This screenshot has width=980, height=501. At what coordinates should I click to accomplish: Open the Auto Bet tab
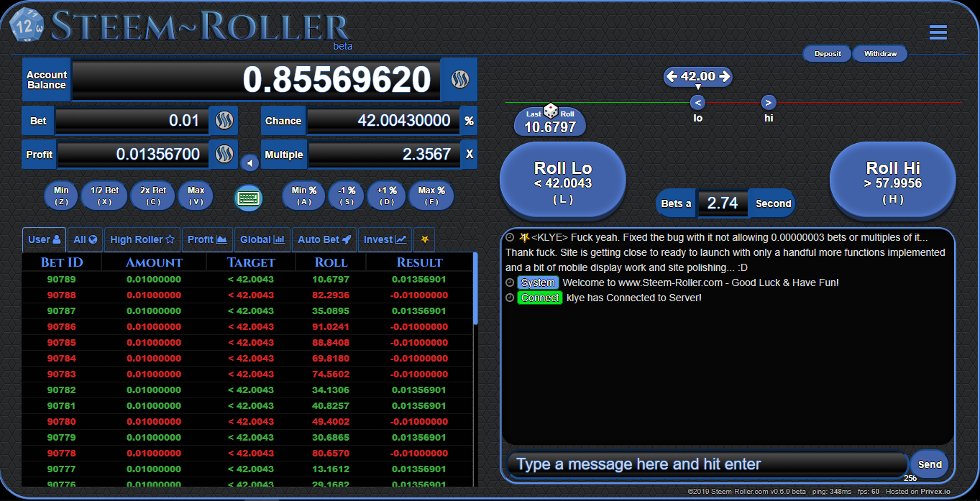(x=324, y=239)
